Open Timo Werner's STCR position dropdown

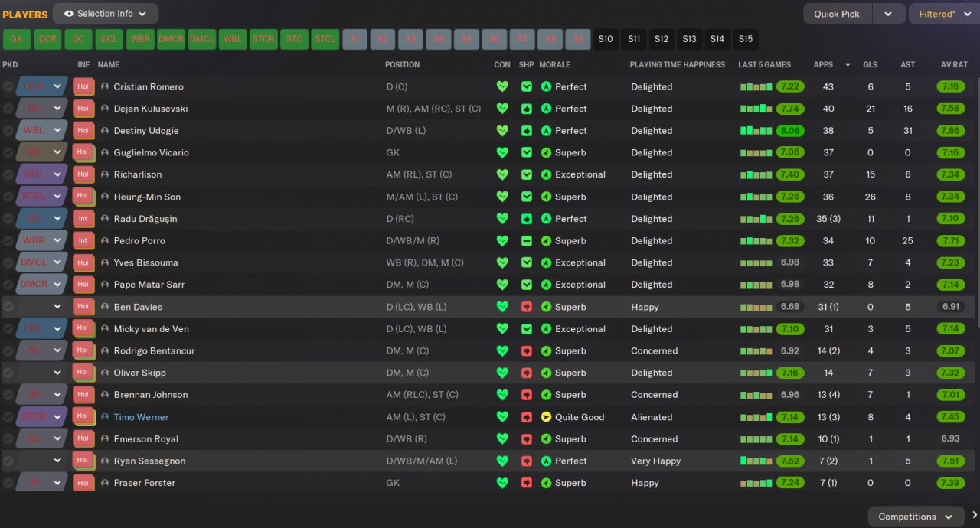[x=41, y=417]
